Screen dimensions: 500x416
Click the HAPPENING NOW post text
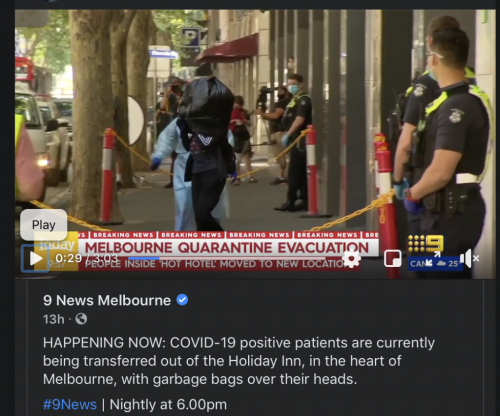pyautogui.click(x=239, y=361)
